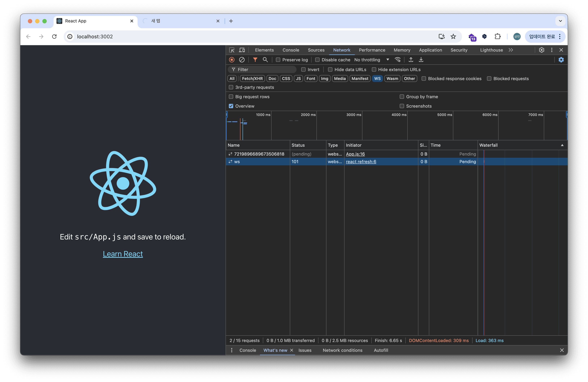The height and width of the screenshot is (382, 588).
Task: Bookmark this page with star icon
Action: click(453, 37)
